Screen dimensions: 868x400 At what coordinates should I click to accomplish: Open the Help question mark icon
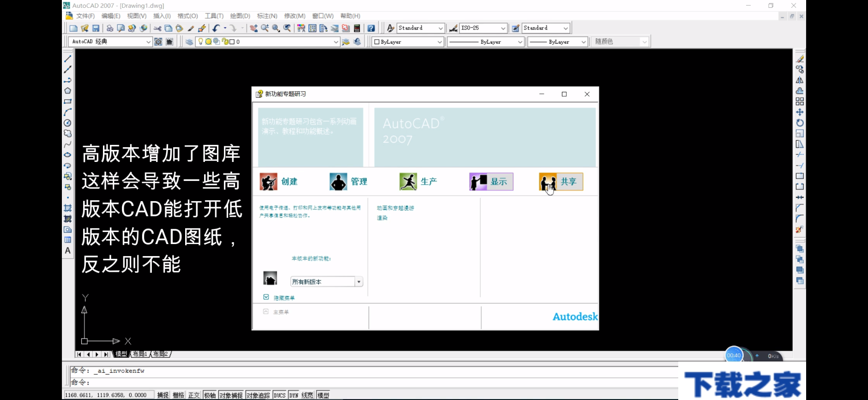(371, 28)
